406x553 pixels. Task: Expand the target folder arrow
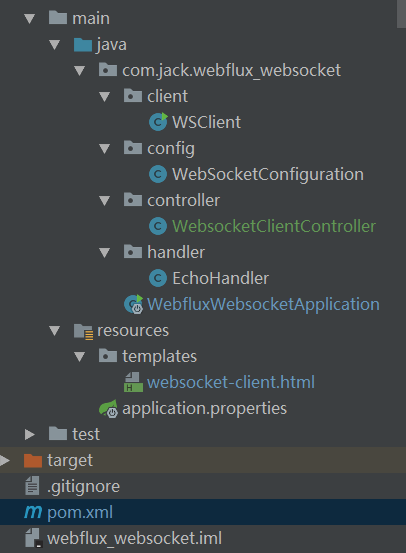[5, 460]
